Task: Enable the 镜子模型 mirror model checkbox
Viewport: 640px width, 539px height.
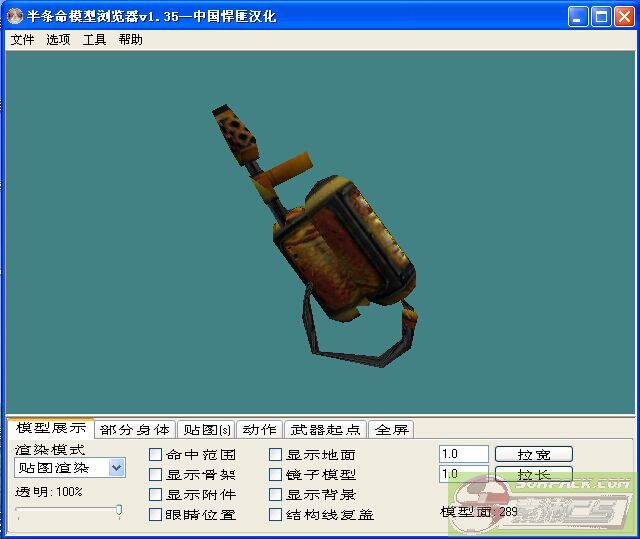Action: pyautogui.click(x=276, y=475)
